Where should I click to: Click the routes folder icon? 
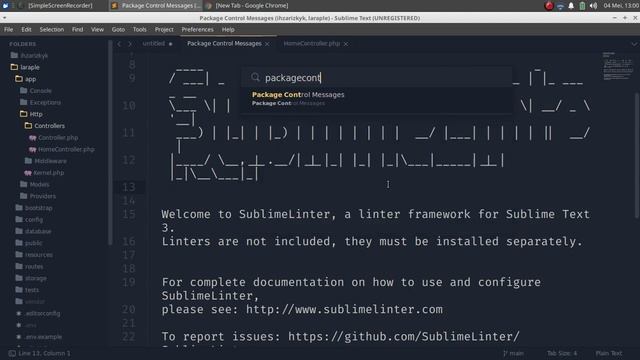point(19,266)
